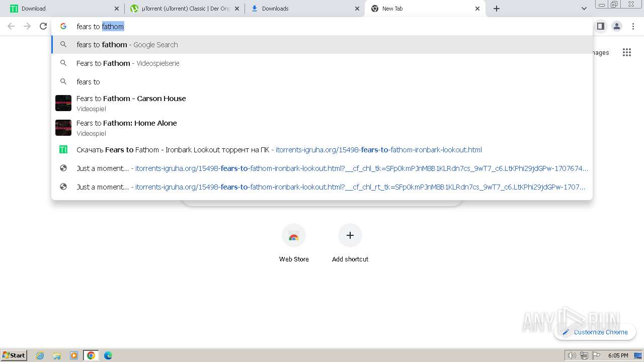Open a new browser tab with the plus icon
644x362 pixels.
(x=497, y=9)
